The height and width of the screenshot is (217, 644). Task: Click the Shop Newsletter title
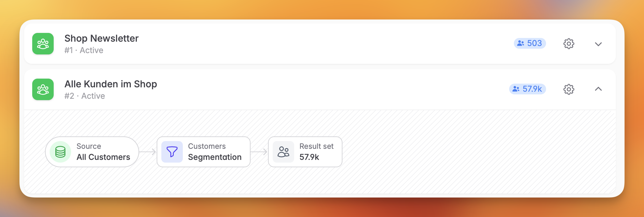pos(101,38)
